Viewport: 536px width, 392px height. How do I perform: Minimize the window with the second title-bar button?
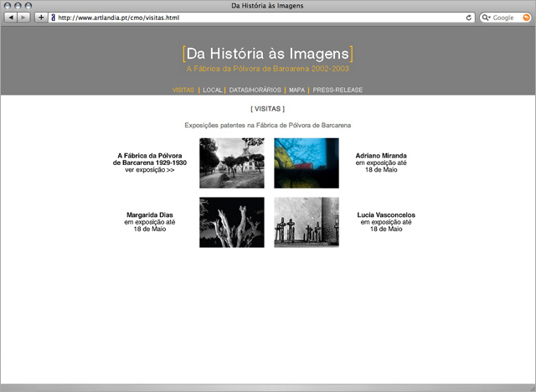[x=18, y=6]
